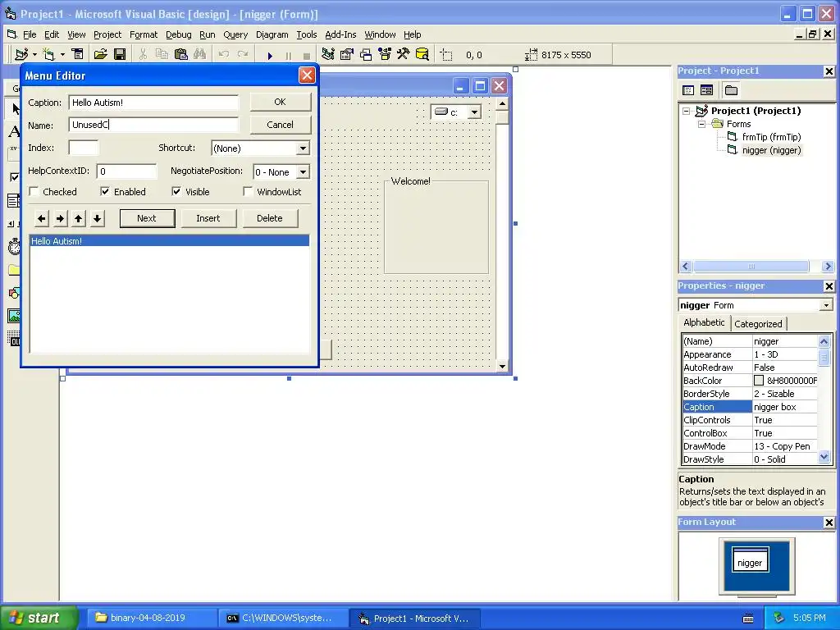Start the program with the Run arrow
840x630 pixels.
[x=270, y=55]
